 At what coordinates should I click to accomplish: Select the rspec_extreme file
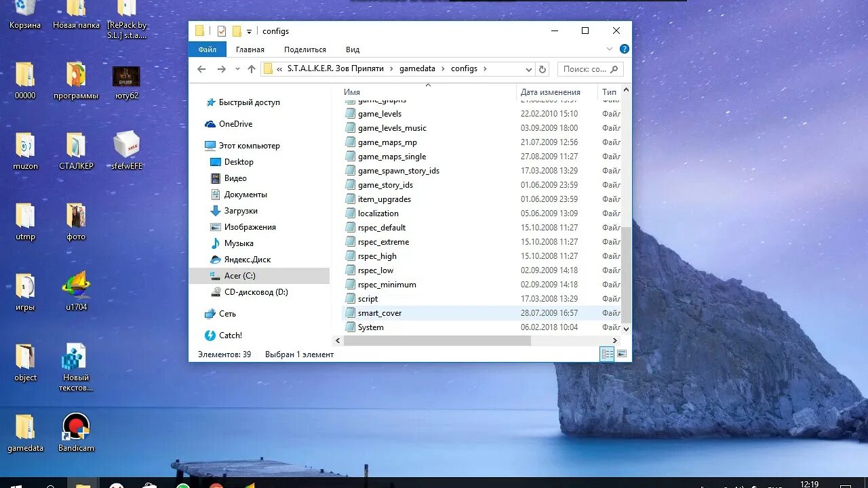(383, 242)
